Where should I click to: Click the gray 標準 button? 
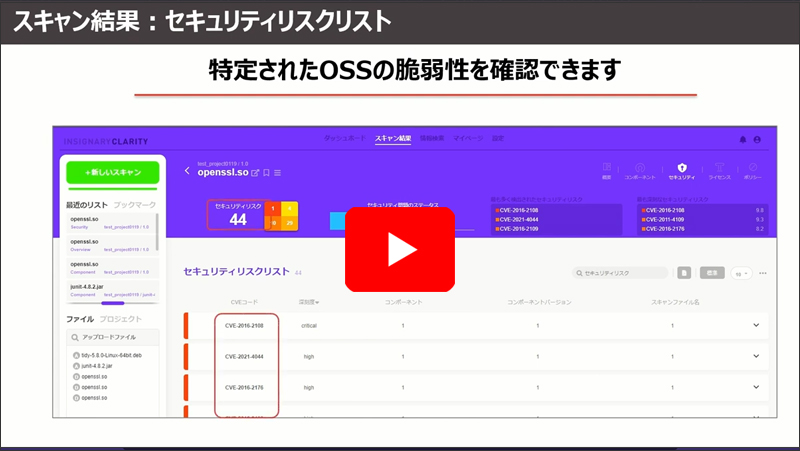(712, 273)
